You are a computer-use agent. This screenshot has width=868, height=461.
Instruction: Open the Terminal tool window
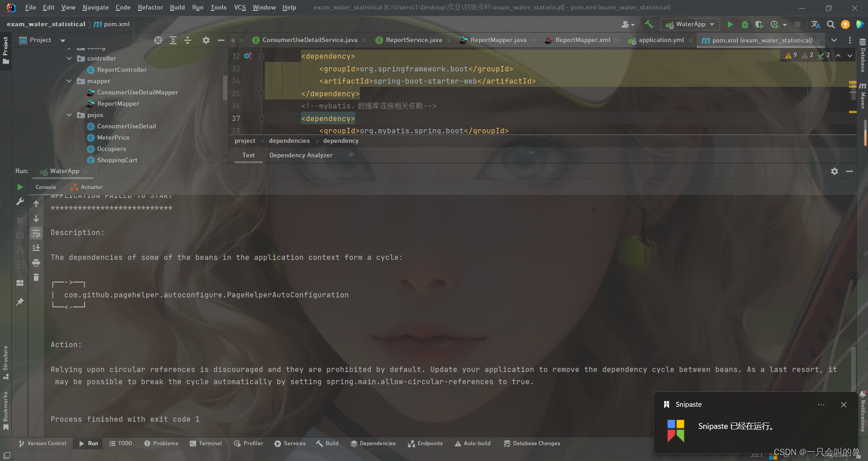click(206, 443)
